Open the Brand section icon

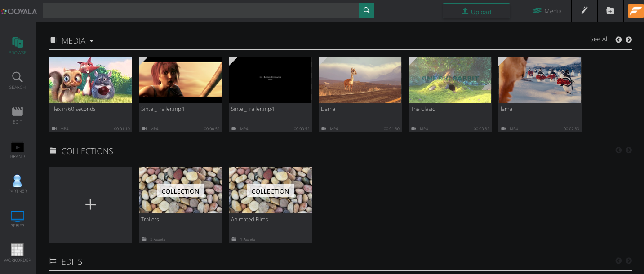click(x=17, y=147)
